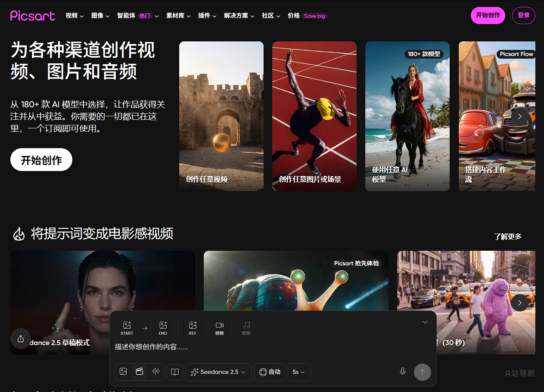Open the prompt library book icon
Image resolution: width=544 pixels, height=392 pixels.
click(x=175, y=372)
